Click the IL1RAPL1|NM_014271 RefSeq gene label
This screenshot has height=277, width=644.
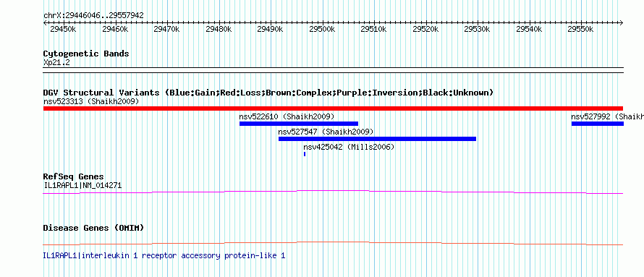point(82,185)
